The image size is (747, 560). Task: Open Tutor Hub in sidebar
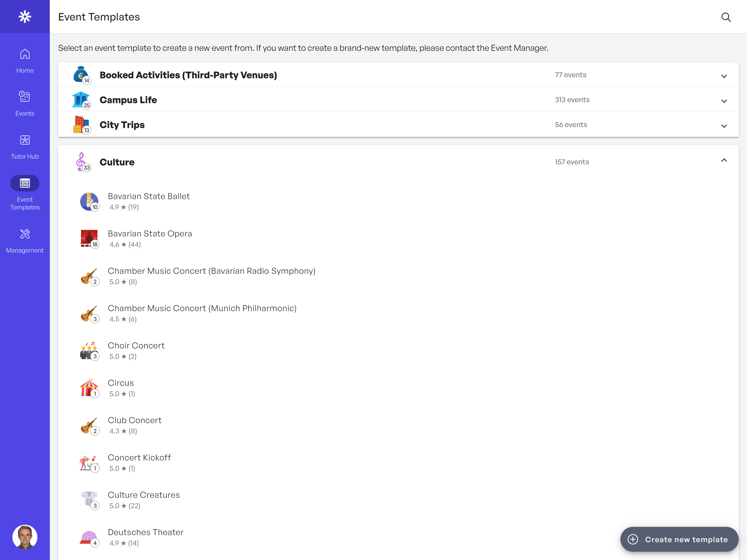[x=25, y=146]
